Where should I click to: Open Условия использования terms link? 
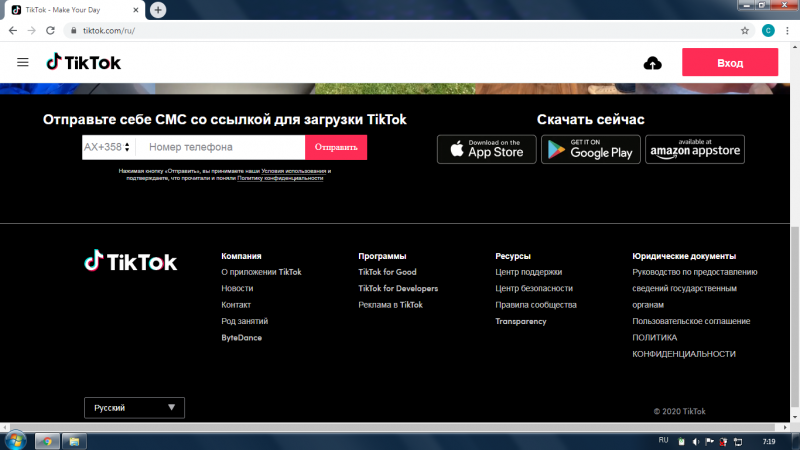(293, 171)
